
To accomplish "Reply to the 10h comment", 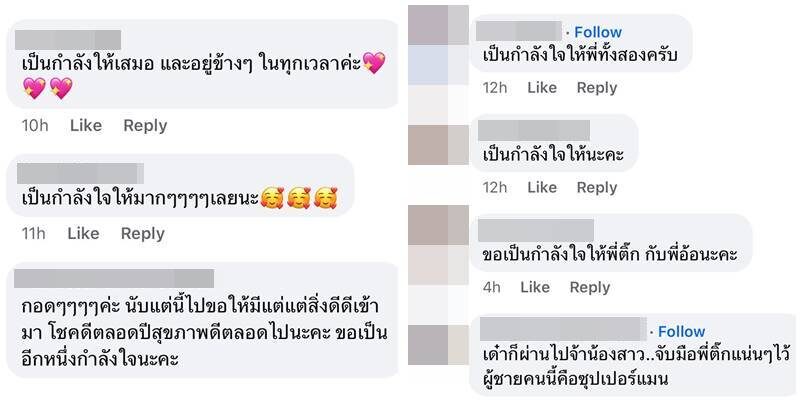I will (x=145, y=126).
